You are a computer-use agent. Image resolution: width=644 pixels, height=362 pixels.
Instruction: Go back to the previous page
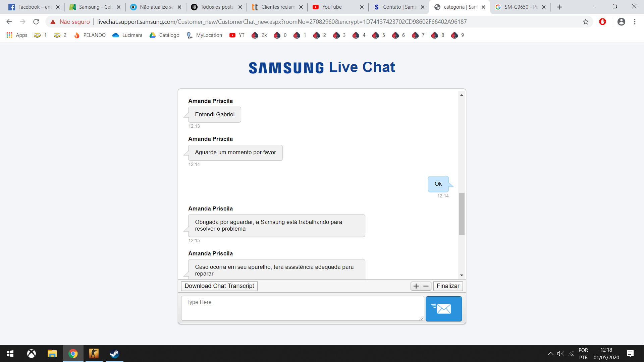coord(9,22)
